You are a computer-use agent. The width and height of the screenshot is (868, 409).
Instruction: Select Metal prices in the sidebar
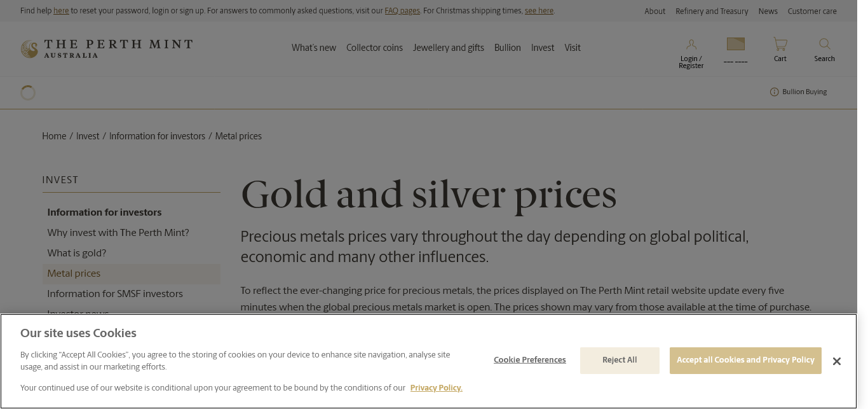[x=74, y=274]
